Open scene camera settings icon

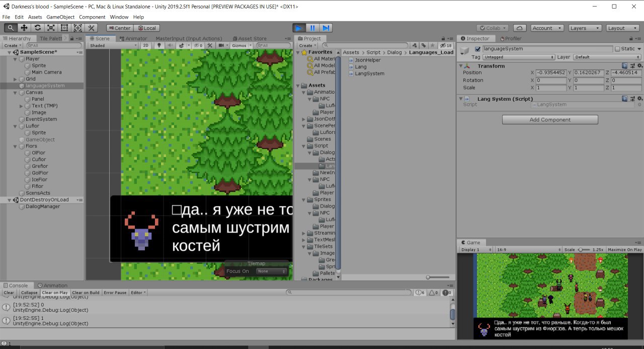222,45
